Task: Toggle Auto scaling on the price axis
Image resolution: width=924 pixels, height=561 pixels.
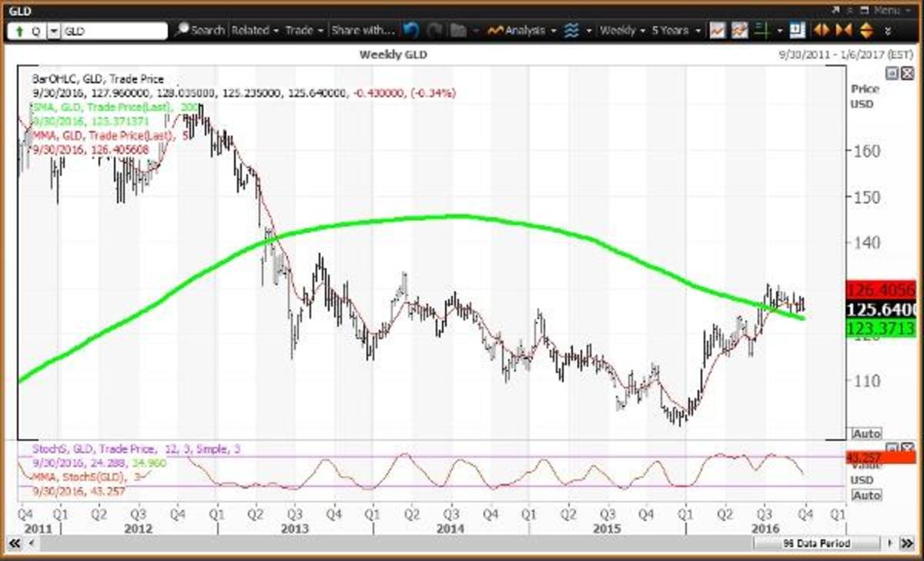Action: point(866,434)
